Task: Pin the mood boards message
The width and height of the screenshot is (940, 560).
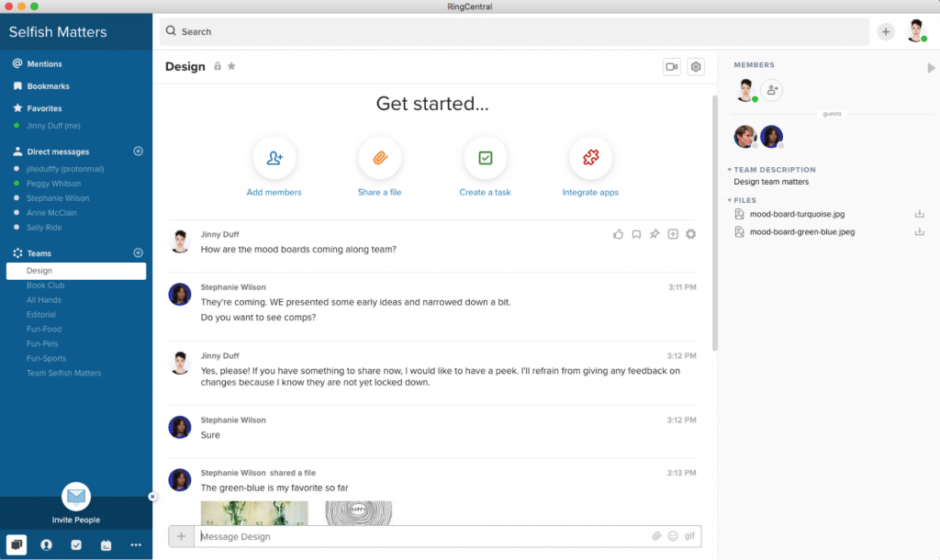Action: click(655, 234)
